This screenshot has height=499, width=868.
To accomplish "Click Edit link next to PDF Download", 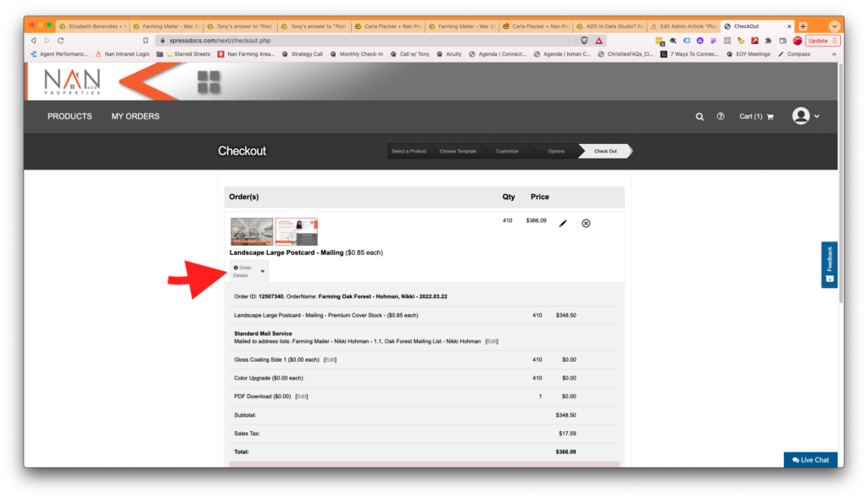I will pos(302,396).
